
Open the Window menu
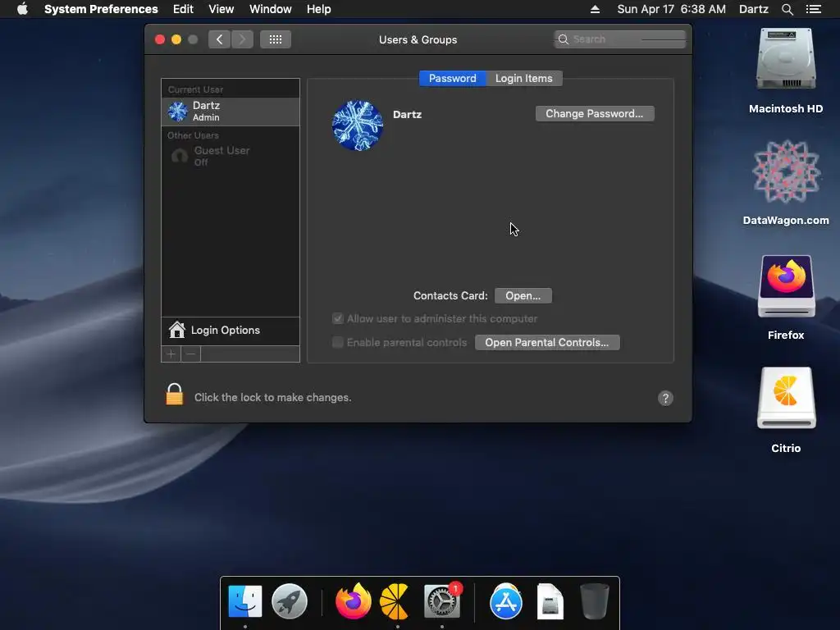[x=270, y=9]
